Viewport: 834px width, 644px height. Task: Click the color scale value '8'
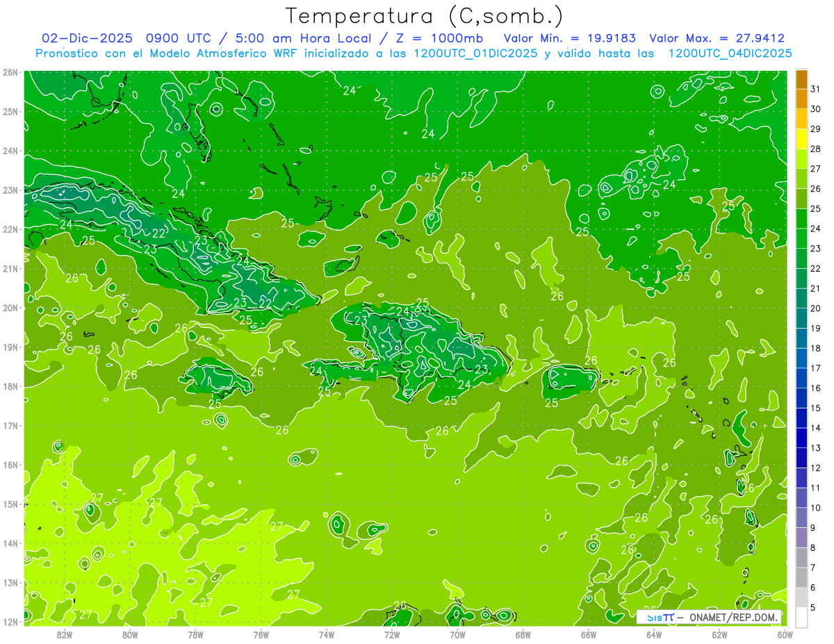click(x=813, y=547)
